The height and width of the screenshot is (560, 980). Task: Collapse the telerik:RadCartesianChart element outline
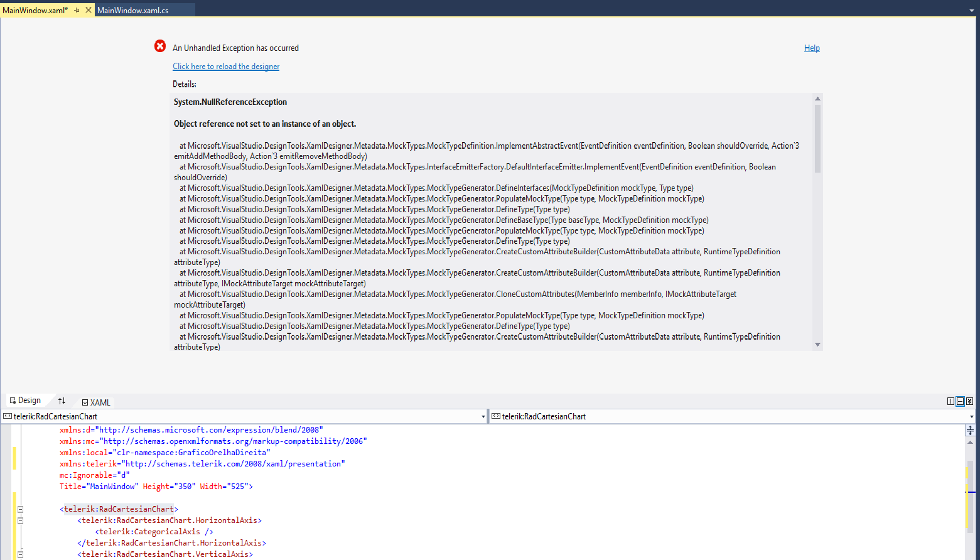coord(20,509)
